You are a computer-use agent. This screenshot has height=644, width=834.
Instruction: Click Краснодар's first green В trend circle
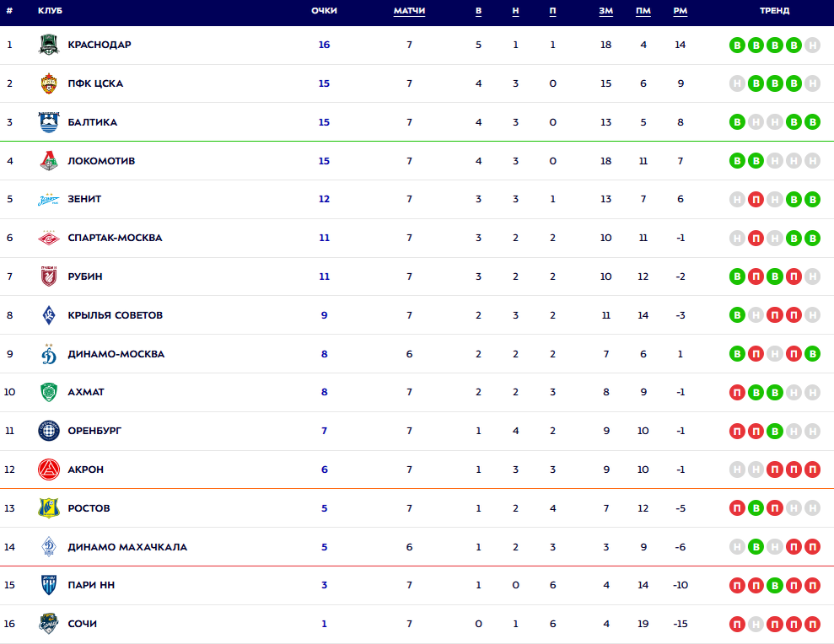(x=737, y=46)
